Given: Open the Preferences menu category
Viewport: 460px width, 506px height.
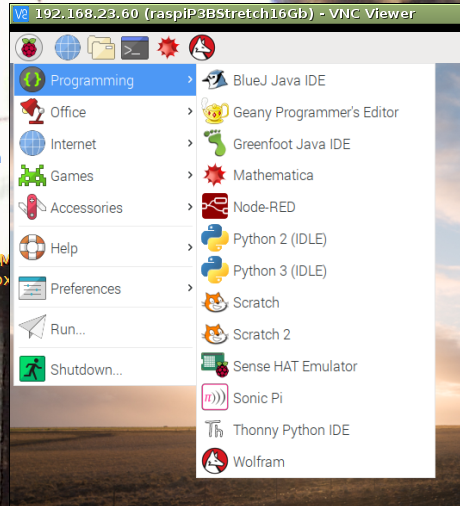Looking at the screenshot, I should pos(105,288).
